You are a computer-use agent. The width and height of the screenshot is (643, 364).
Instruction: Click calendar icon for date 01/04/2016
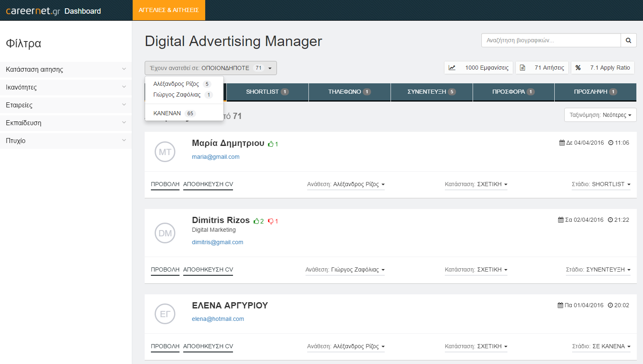(x=560, y=305)
